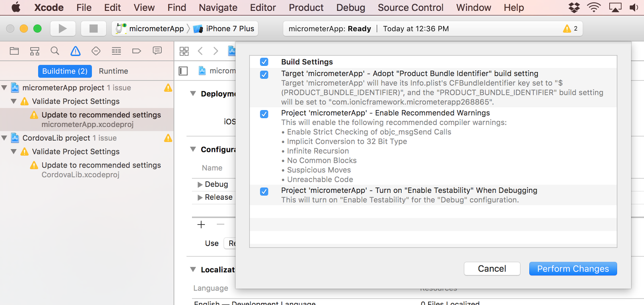The height and width of the screenshot is (305, 644).
Task: Open the Xcode menu
Action: tap(49, 8)
